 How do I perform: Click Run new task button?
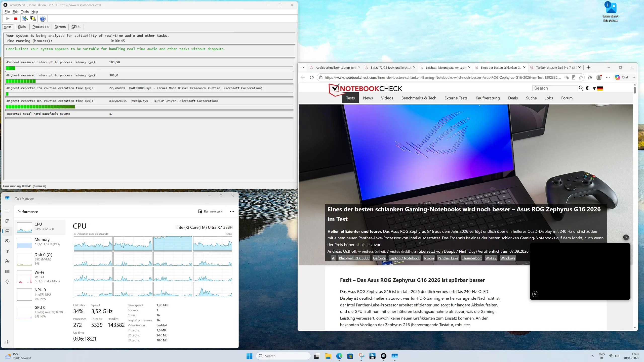click(x=210, y=212)
